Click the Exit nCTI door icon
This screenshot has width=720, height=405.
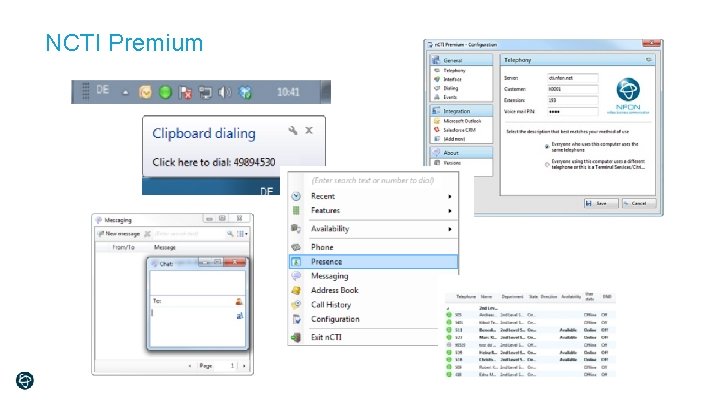(296, 337)
